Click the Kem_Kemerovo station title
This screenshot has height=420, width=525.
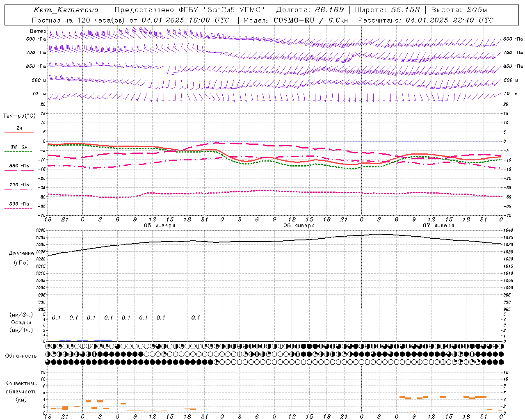click(66, 10)
